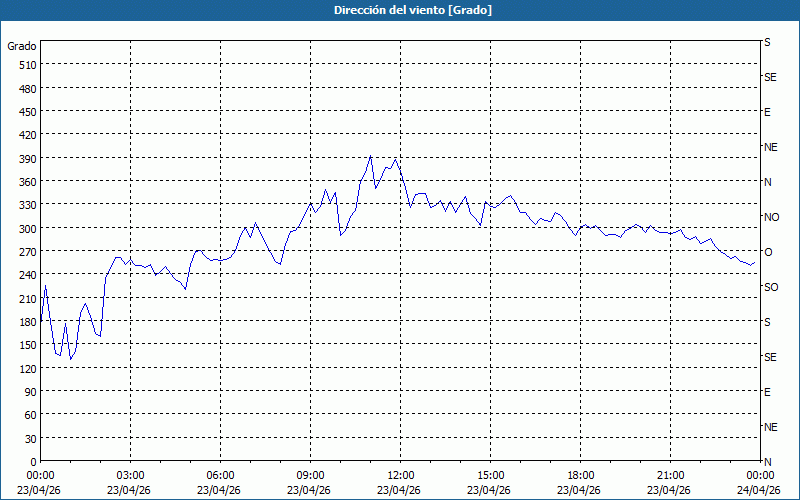Select the 03:00 time label
800x500 pixels.
130,476
